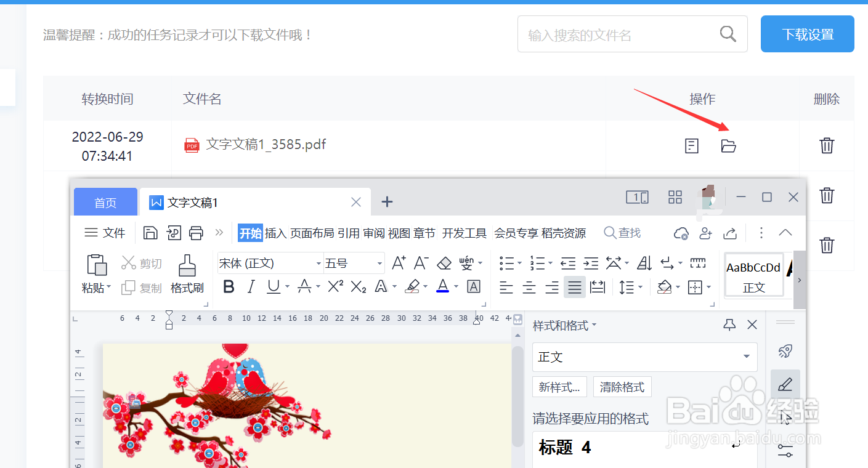The width and height of the screenshot is (868, 468).
Task: Collapse the ribbon with up chevron
Action: (x=785, y=233)
